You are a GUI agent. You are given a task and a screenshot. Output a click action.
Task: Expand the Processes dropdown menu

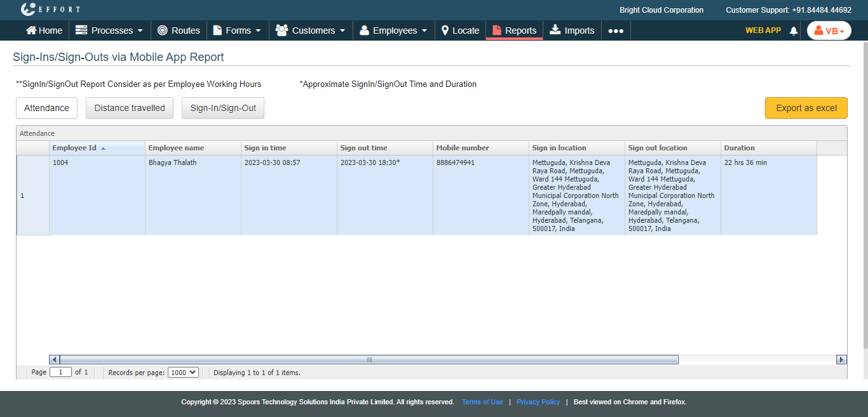click(109, 30)
